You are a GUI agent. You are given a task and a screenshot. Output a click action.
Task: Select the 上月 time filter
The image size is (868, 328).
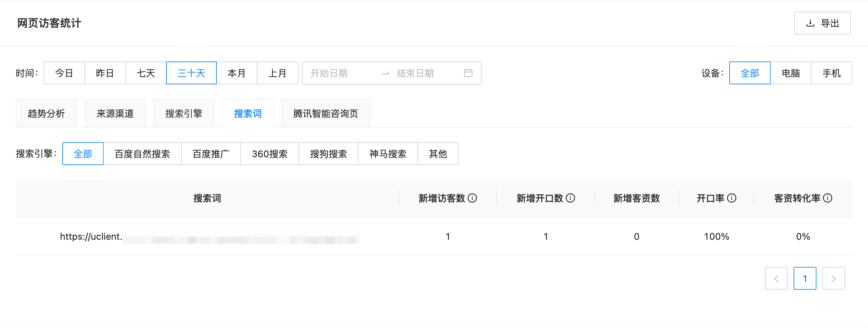coord(278,73)
